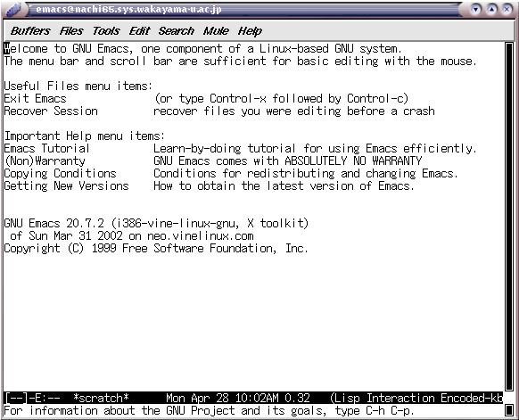Maximize the Emacs window
The height and width of the screenshot is (420, 519).
click(x=491, y=9)
